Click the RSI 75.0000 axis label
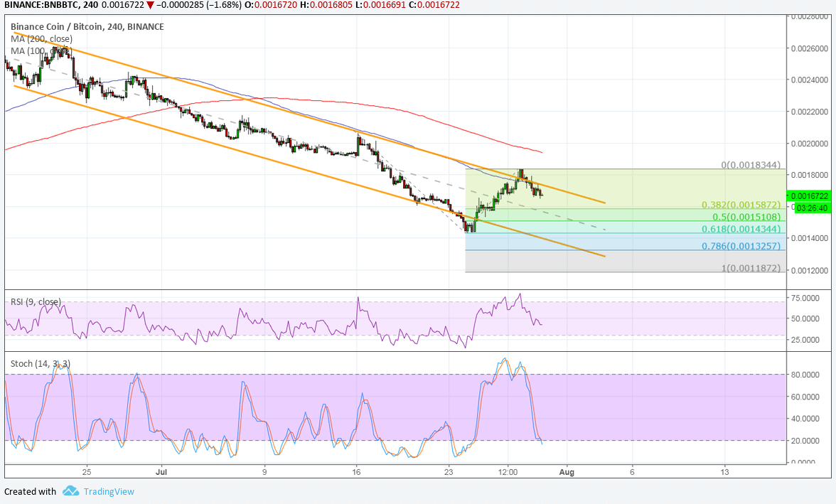The width and height of the screenshot is (836, 504). point(805,298)
